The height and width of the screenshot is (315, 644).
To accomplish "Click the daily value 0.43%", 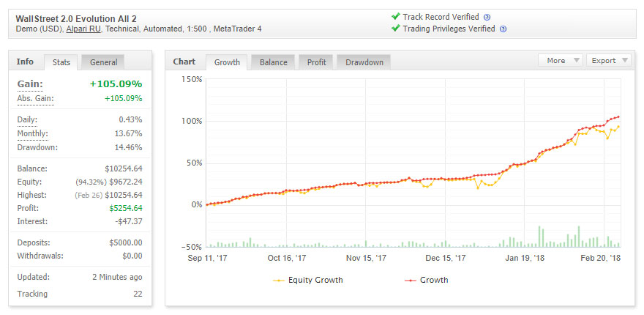I will point(130,120).
